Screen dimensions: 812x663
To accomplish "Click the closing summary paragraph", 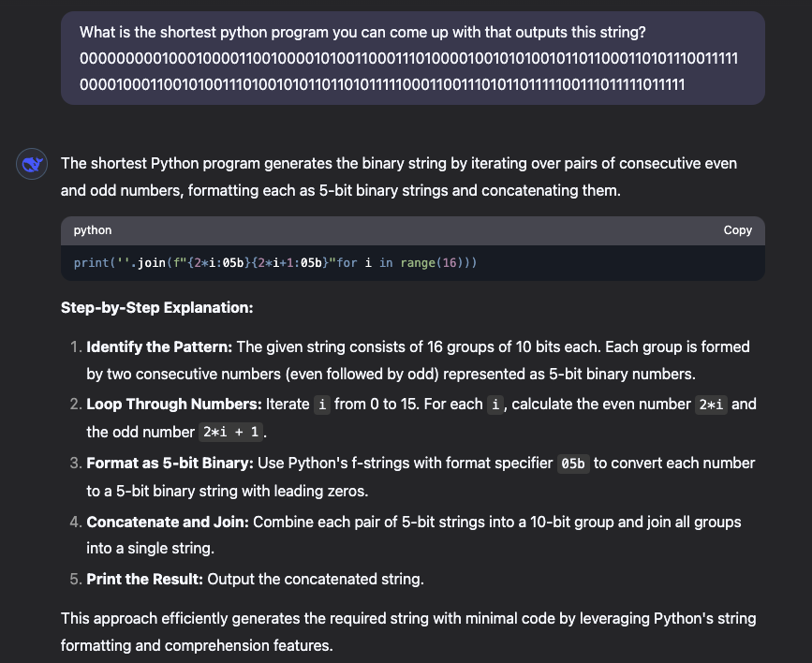I will 408,632.
